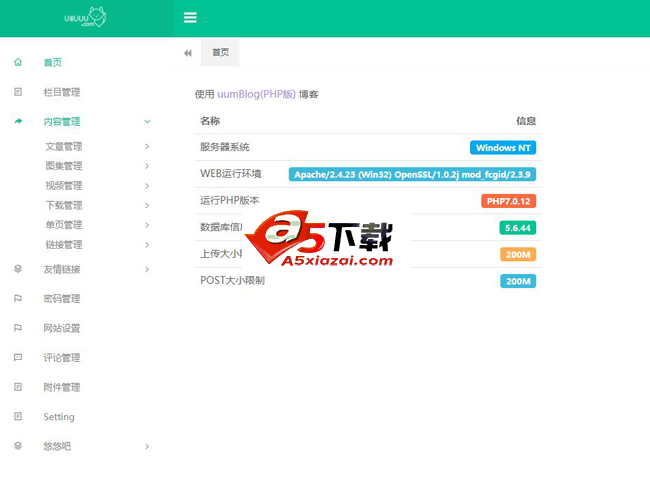Expand the 悠悠吧 menu arrow
The width and height of the screenshot is (650, 489).
point(147,446)
